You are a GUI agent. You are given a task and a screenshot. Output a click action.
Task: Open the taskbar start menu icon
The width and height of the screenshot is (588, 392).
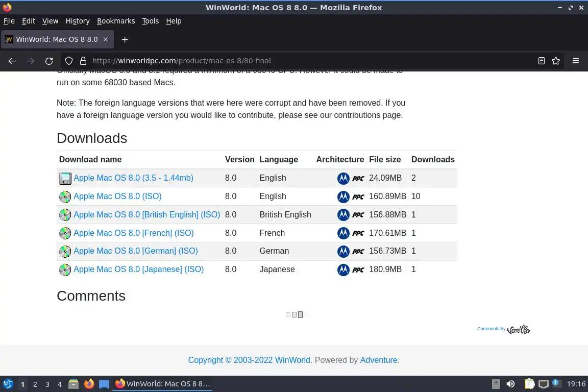[8, 384]
